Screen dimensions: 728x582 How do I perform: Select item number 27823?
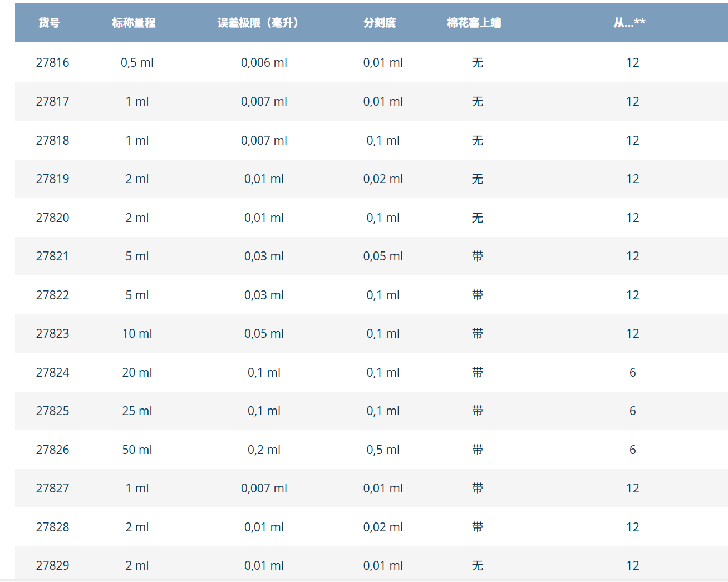(53, 333)
